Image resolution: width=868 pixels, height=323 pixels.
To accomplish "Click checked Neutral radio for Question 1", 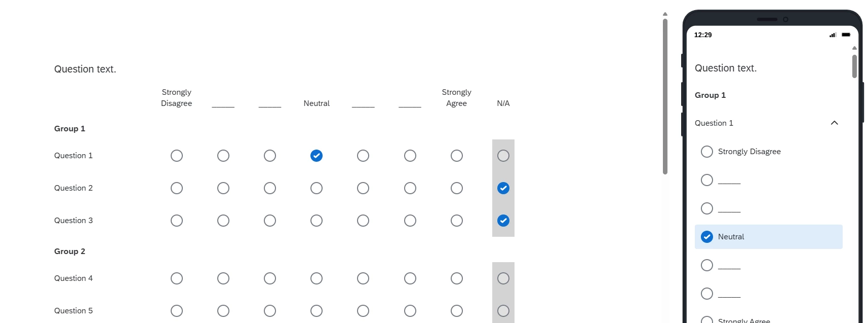I will [317, 156].
